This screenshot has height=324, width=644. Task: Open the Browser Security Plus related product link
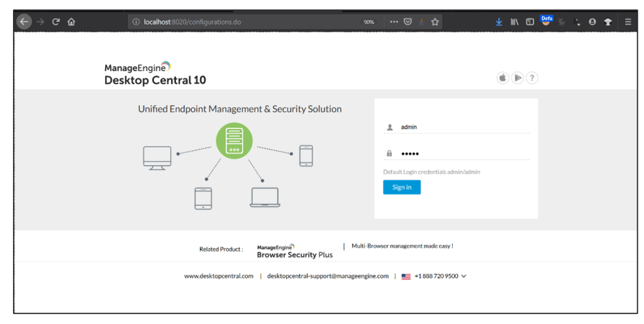click(x=294, y=251)
